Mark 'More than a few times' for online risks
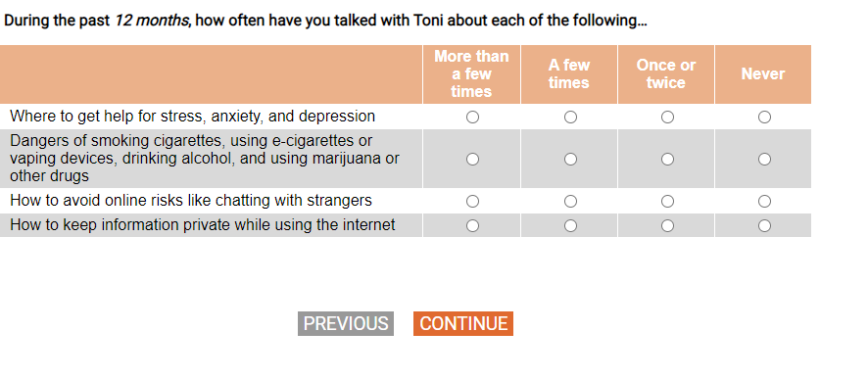 (472, 202)
